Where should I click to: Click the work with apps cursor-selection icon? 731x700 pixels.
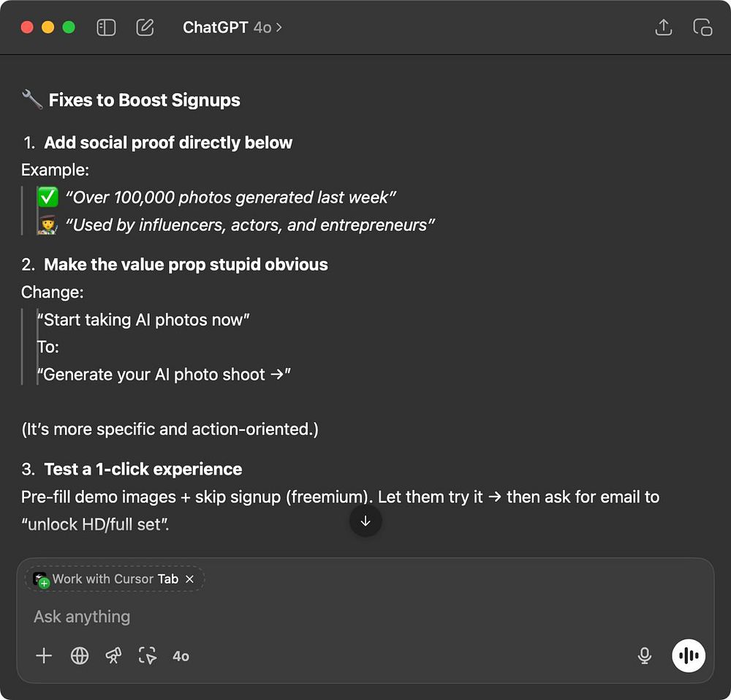click(148, 655)
